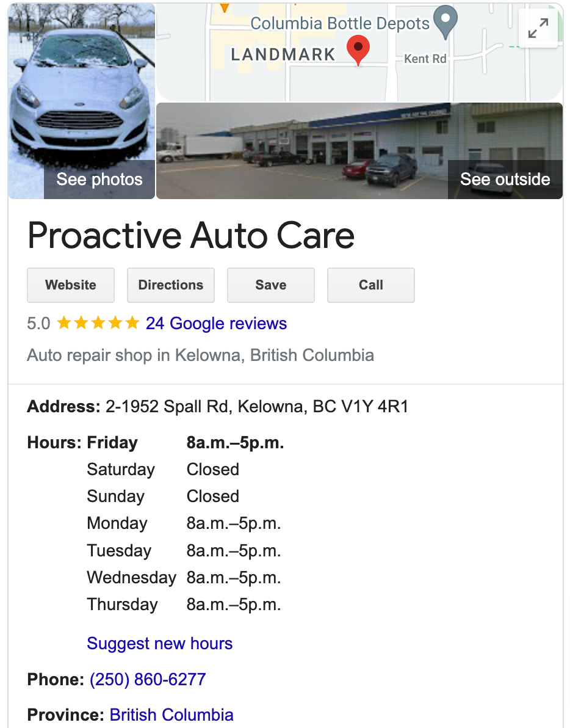Screen dimensions: 570x728
Task: Open the See outside street view image
Action: [x=359, y=151]
